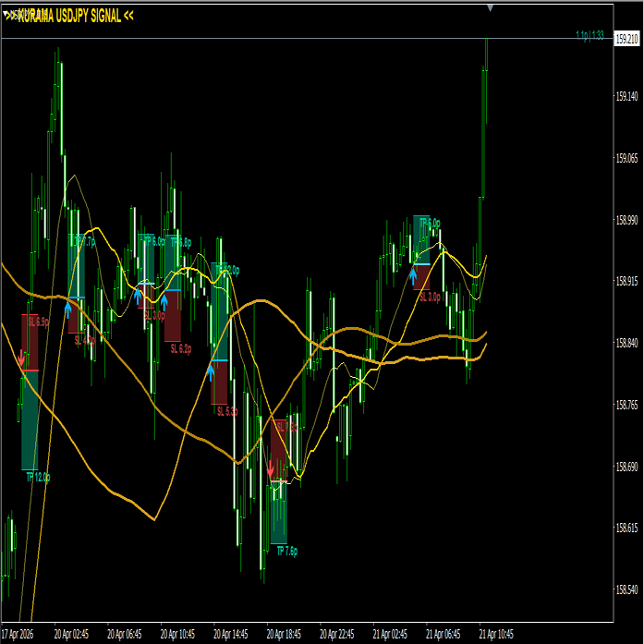Click time axis label 20 Apr 22:45

click(x=337, y=634)
